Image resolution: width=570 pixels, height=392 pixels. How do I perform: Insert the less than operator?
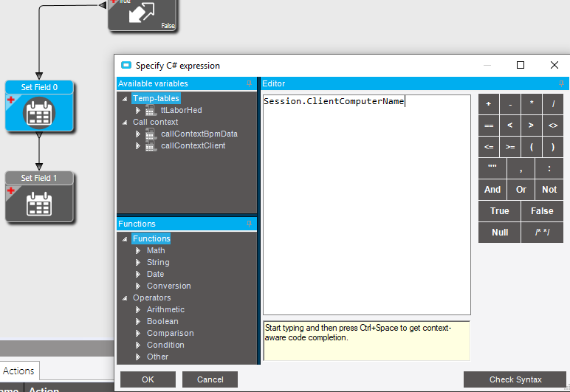coord(510,125)
